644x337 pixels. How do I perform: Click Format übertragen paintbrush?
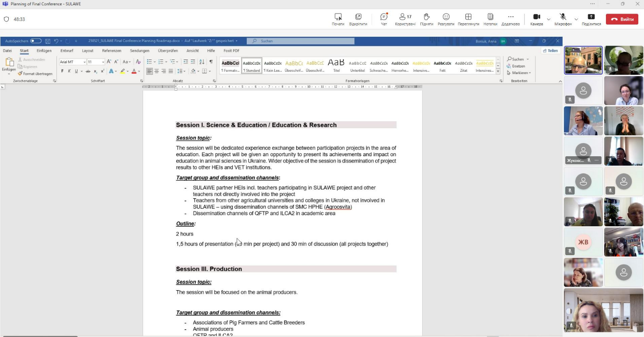pyautogui.click(x=35, y=74)
